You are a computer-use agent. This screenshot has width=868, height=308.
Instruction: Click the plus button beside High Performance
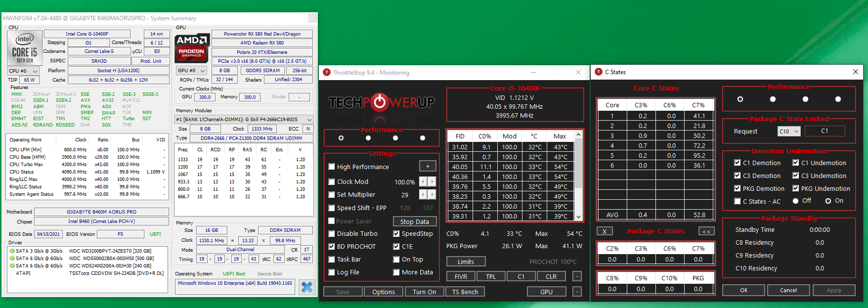[x=428, y=166]
